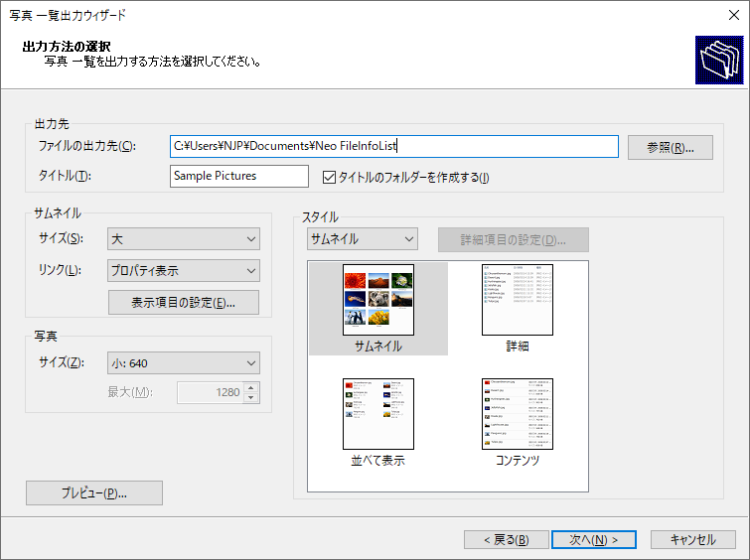750x560 pixels.
Task: Click the タイトル(T): label
Action: tap(65, 176)
